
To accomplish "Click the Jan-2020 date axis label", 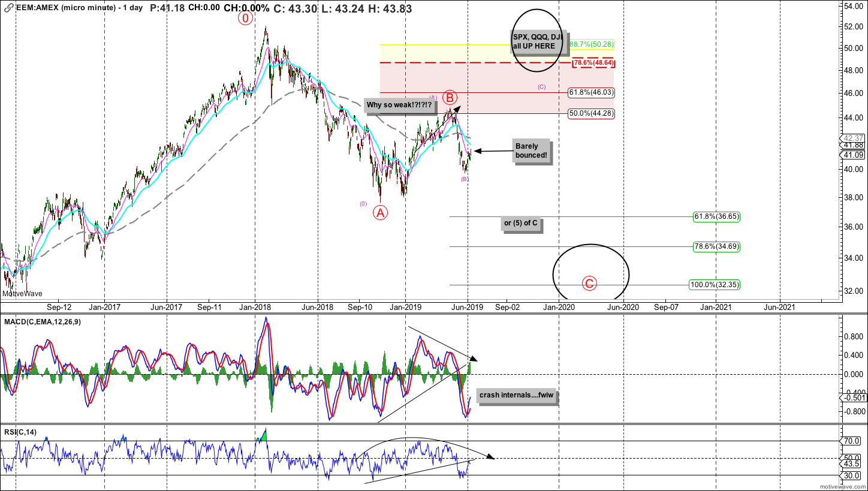I will (x=559, y=307).
